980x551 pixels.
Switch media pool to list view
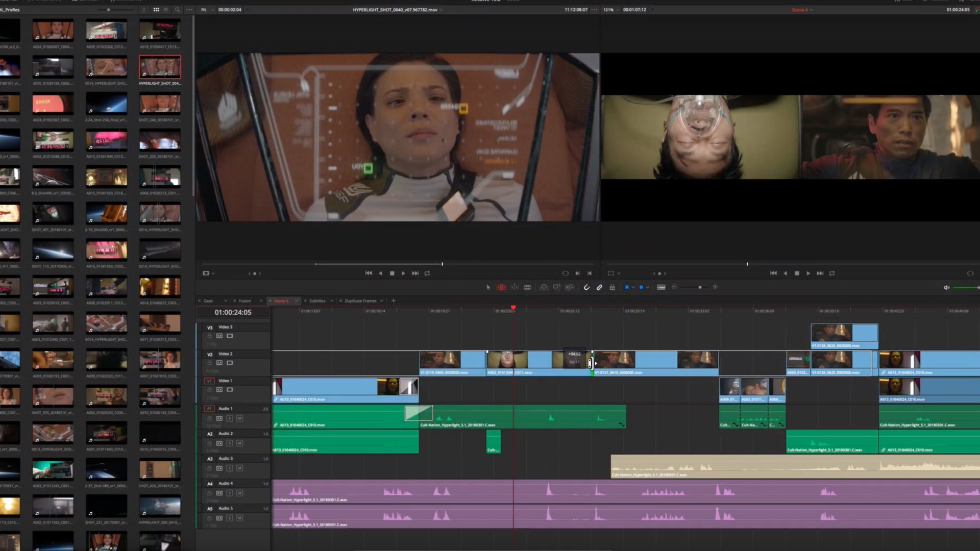point(166,10)
